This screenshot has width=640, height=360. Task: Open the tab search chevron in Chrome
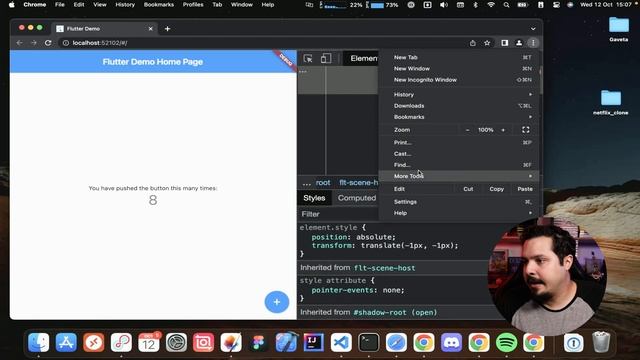point(533,29)
